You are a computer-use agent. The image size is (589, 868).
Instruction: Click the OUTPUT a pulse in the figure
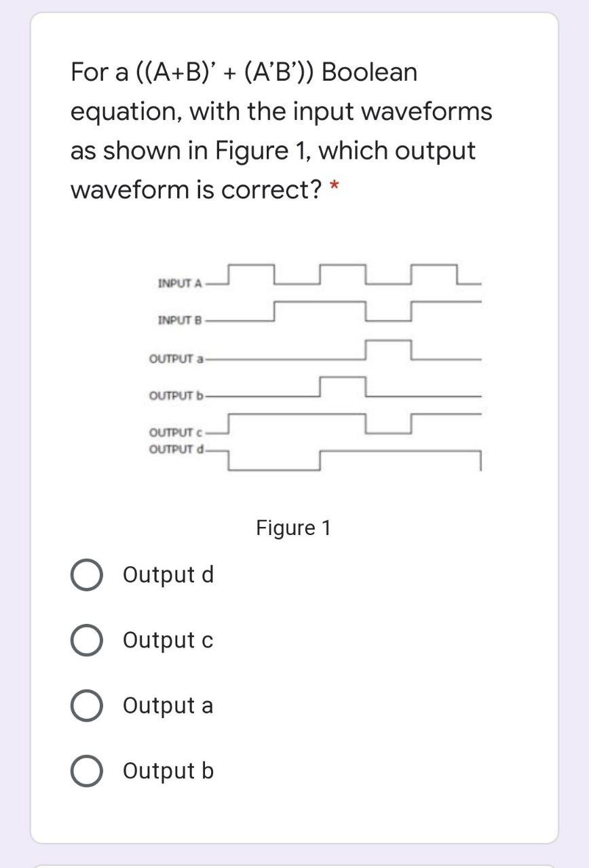click(x=388, y=347)
